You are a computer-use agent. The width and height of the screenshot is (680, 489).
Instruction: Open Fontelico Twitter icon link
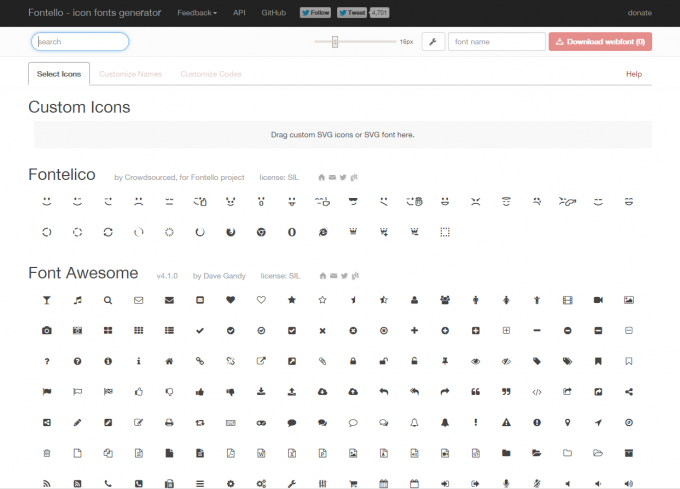tap(343, 177)
